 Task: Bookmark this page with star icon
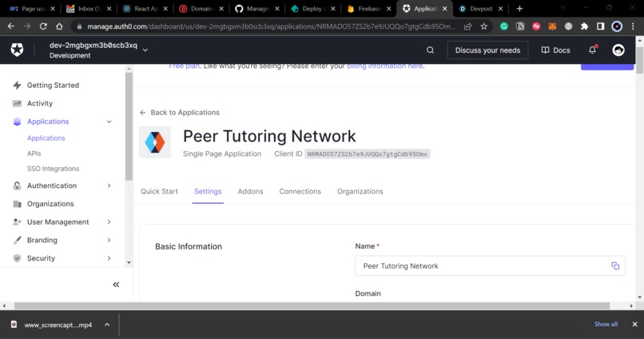pyautogui.click(x=484, y=26)
